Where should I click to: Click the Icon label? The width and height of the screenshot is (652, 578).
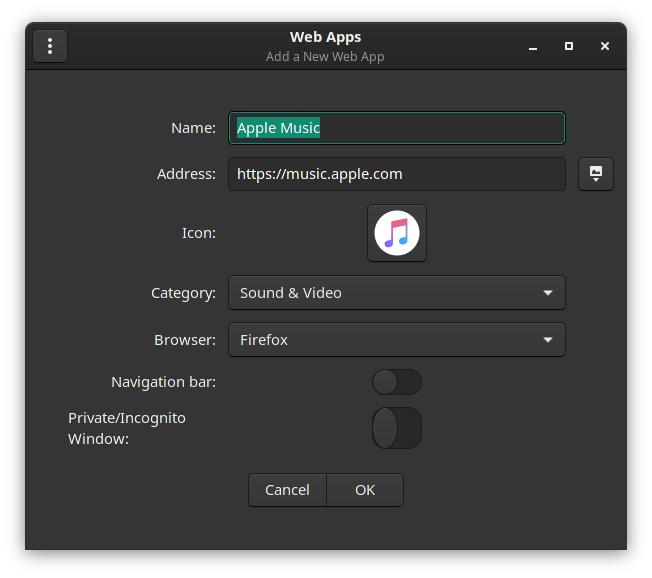click(199, 233)
